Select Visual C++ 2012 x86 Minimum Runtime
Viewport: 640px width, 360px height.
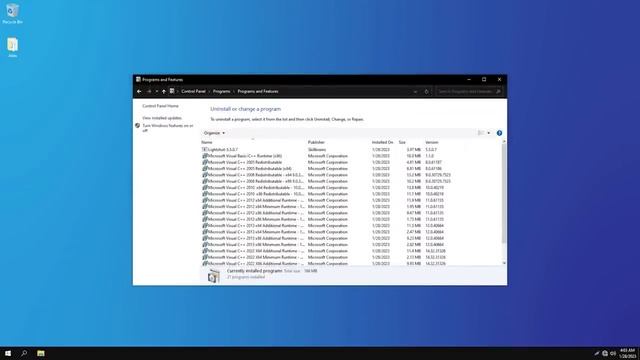pyautogui.click(x=256, y=219)
